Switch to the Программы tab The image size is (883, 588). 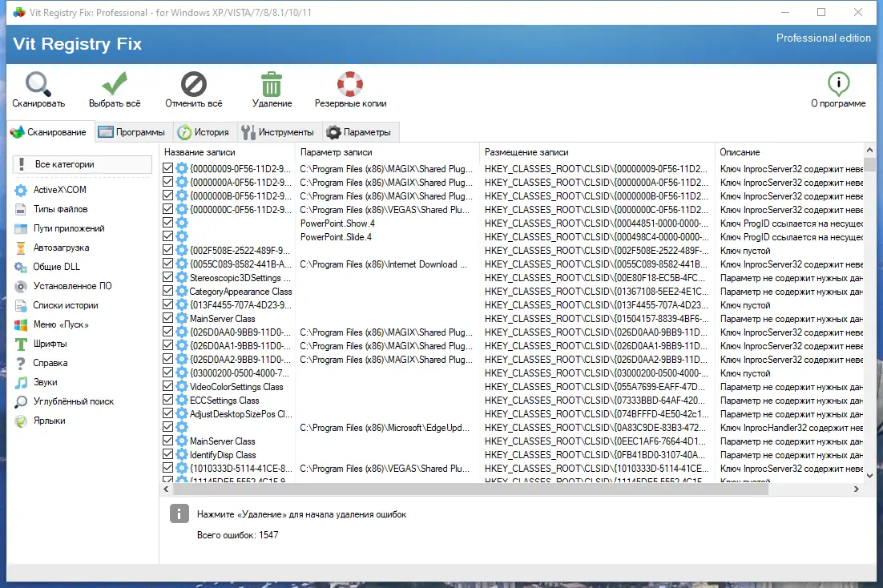click(134, 132)
